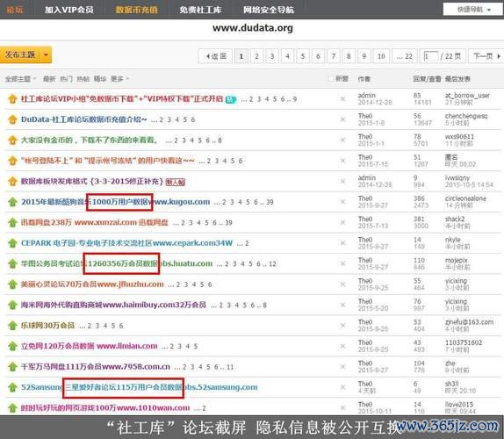Image resolution: width=504 pixels, height=439 pixels.
Task: Open the 迅载网盘238万 thread
Action: pos(95,223)
